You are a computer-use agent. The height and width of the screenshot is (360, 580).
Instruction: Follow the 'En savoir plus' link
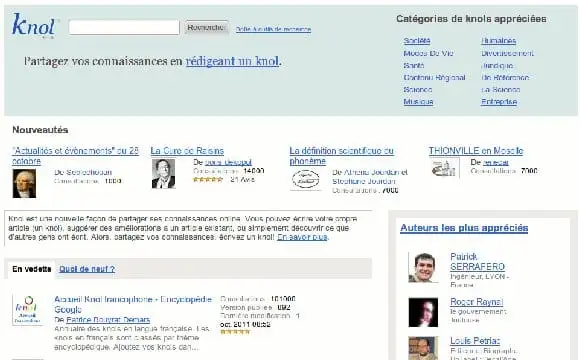pyautogui.click(x=302, y=237)
